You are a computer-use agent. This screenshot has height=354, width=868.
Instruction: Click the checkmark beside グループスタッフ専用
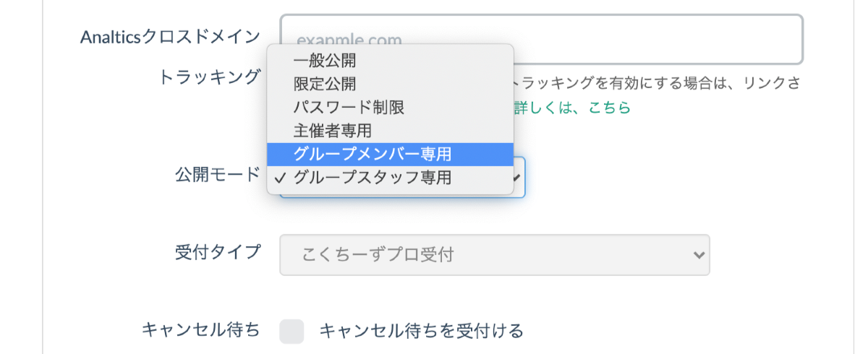pos(280,177)
